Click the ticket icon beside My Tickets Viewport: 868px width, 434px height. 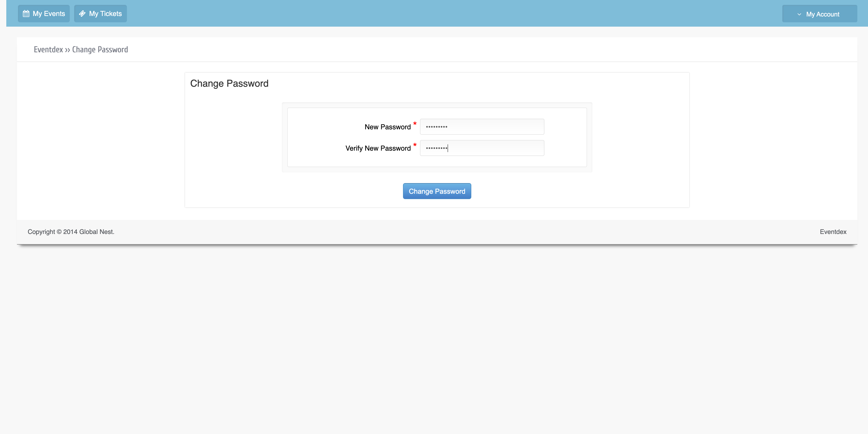[82, 14]
